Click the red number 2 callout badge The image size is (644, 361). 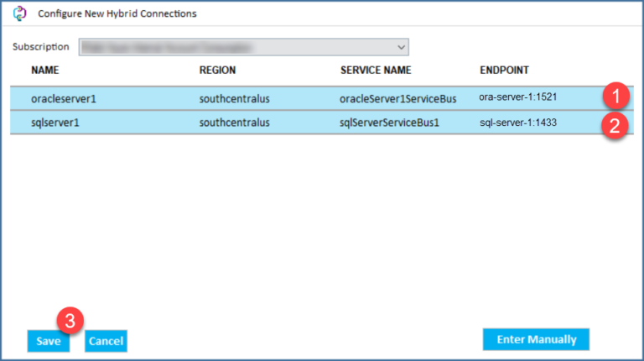coord(616,128)
